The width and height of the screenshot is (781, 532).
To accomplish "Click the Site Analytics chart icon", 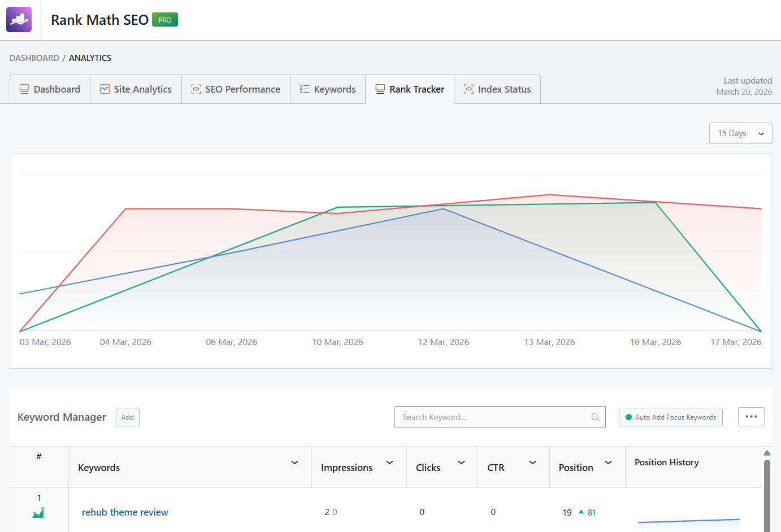I will point(105,89).
